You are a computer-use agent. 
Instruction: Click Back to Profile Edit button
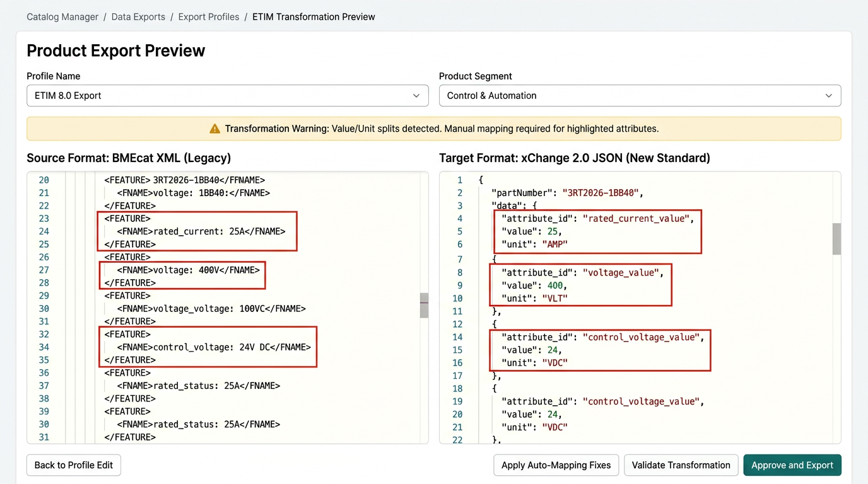(73, 465)
